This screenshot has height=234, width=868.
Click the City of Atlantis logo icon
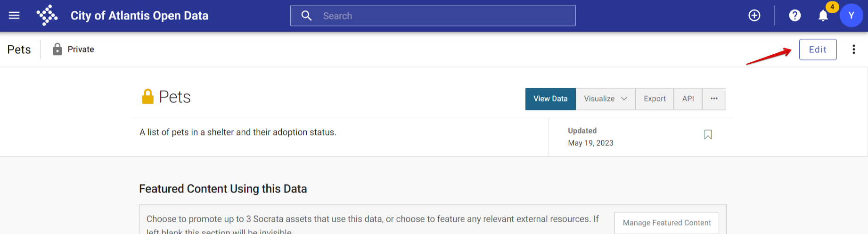click(x=47, y=16)
